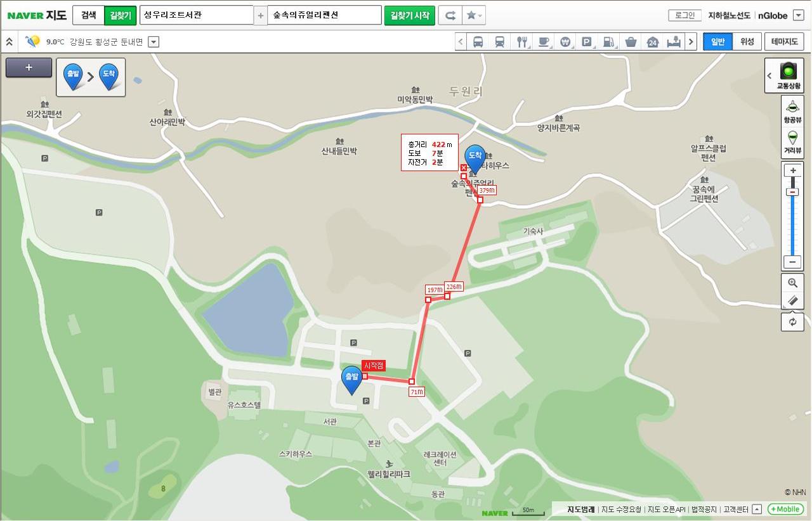
Task: Switch to 위성 satellite map tab
Action: click(x=747, y=42)
